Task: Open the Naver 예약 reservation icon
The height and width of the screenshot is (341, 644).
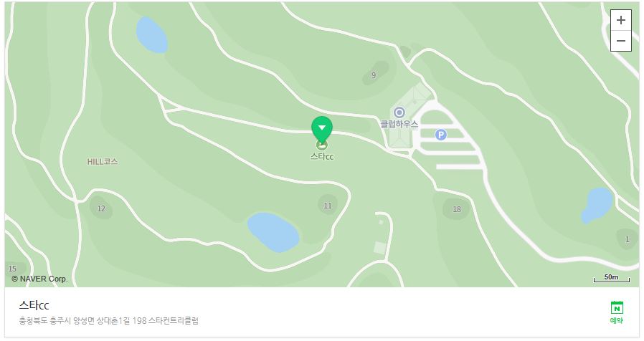Action: [x=617, y=307]
